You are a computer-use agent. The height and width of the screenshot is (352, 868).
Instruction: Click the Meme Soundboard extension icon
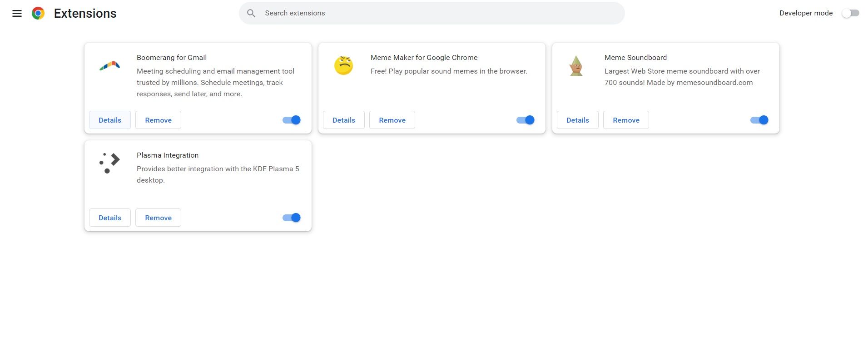point(576,65)
